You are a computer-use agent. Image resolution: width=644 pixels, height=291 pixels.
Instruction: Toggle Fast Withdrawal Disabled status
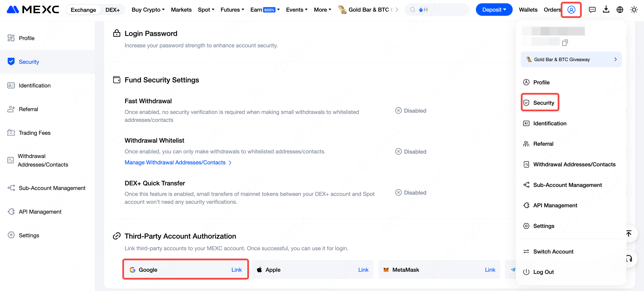[x=411, y=110]
